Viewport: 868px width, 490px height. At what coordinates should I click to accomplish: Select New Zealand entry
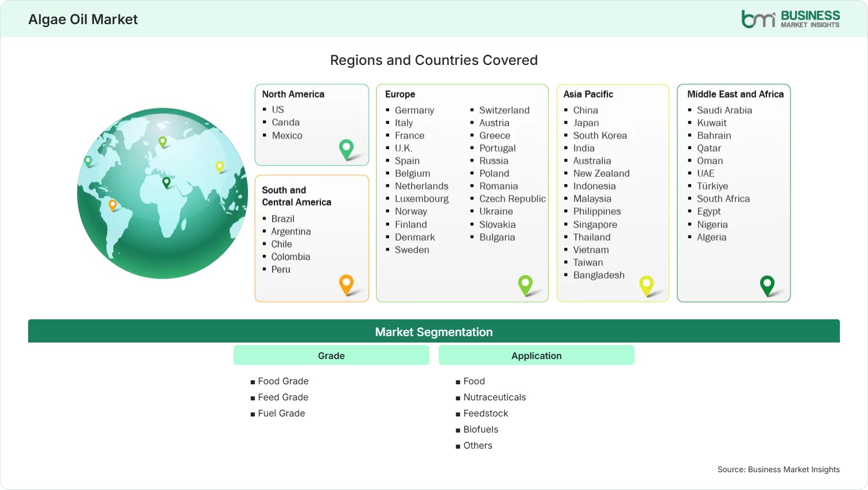pyautogui.click(x=601, y=173)
